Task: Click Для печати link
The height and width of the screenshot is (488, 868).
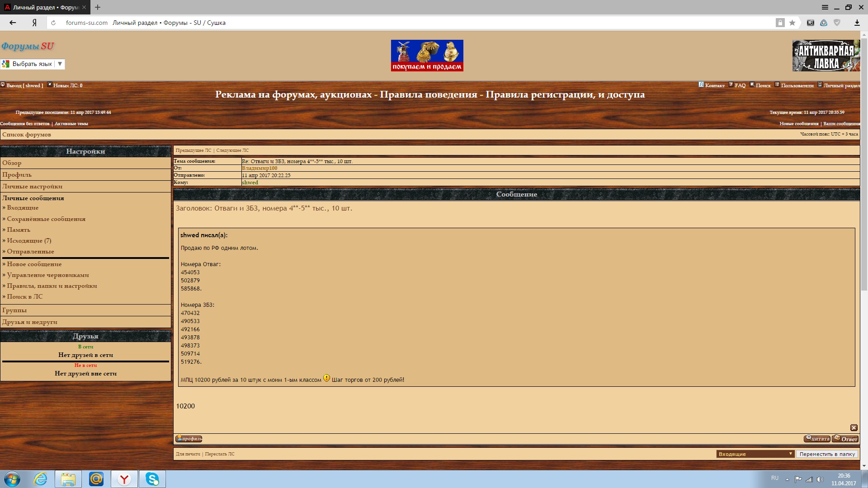Action: point(188,454)
